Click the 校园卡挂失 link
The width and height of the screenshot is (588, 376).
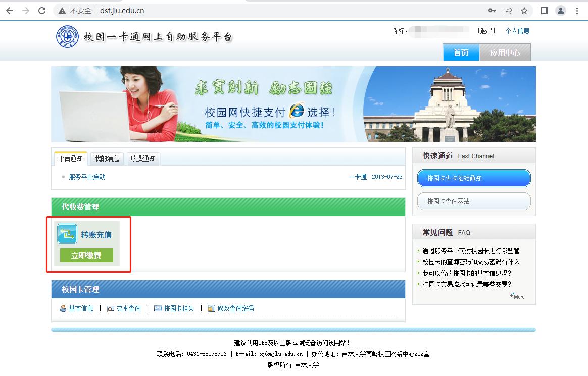[179, 308]
